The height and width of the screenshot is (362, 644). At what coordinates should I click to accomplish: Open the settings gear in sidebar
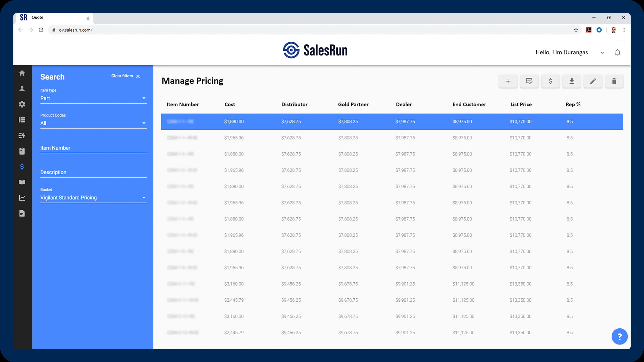pos(22,104)
